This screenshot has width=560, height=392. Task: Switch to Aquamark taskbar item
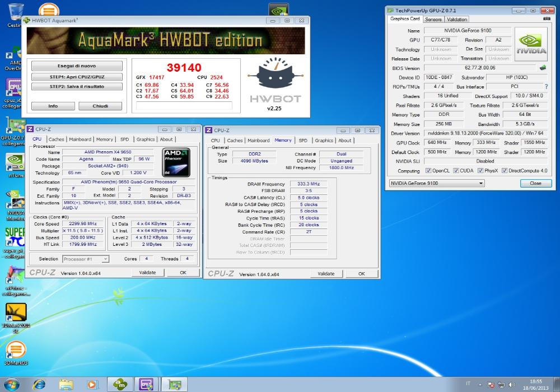point(120,385)
